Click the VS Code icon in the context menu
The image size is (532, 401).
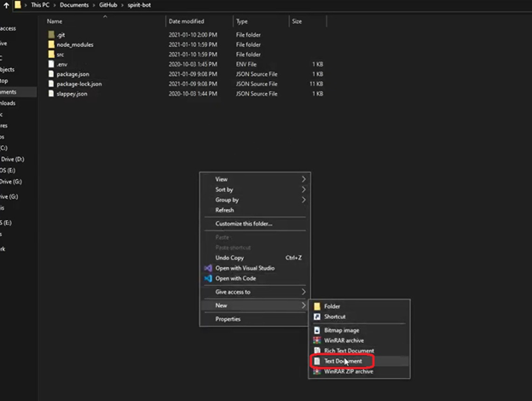coord(208,278)
